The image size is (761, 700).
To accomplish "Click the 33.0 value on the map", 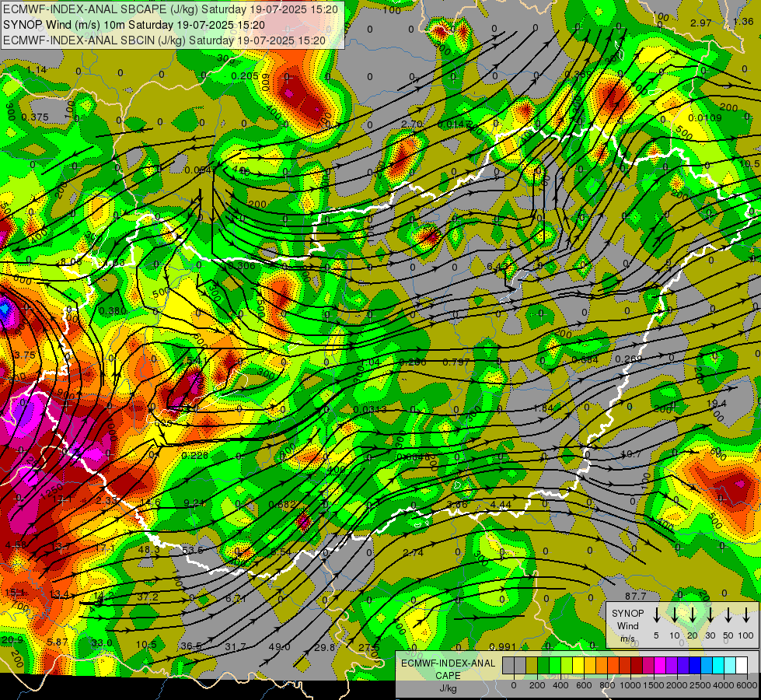I will [x=102, y=643].
